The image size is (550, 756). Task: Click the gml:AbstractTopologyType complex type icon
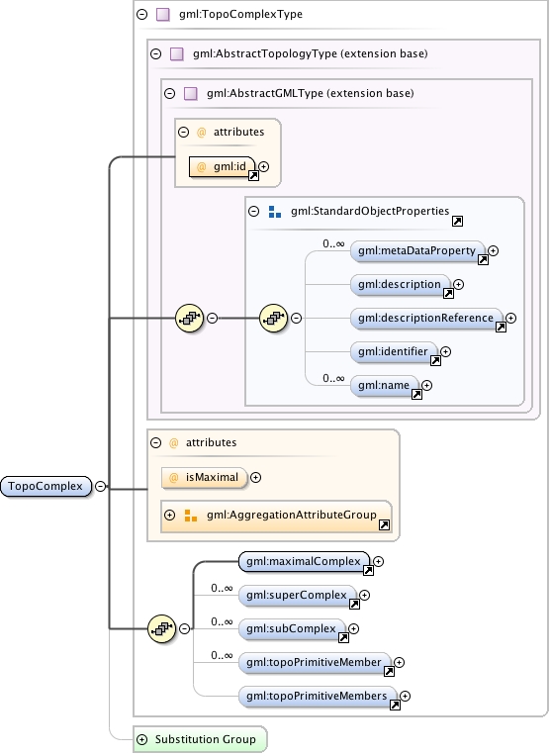pos(177,54)
